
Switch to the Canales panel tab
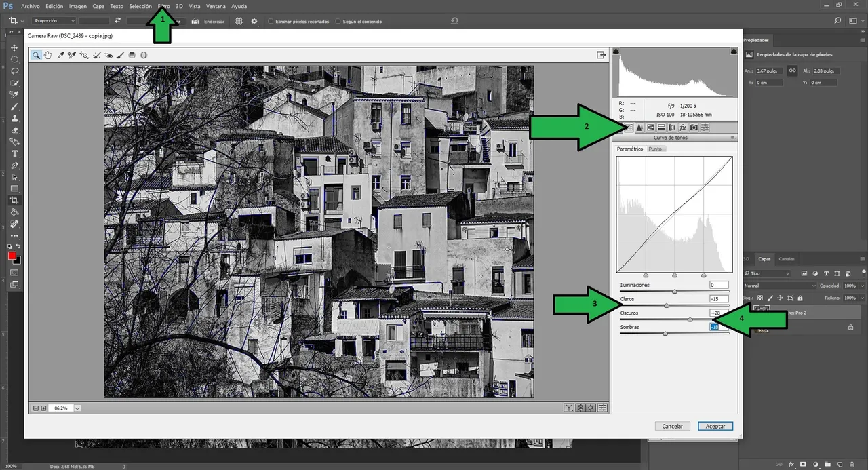coord(787,259)
